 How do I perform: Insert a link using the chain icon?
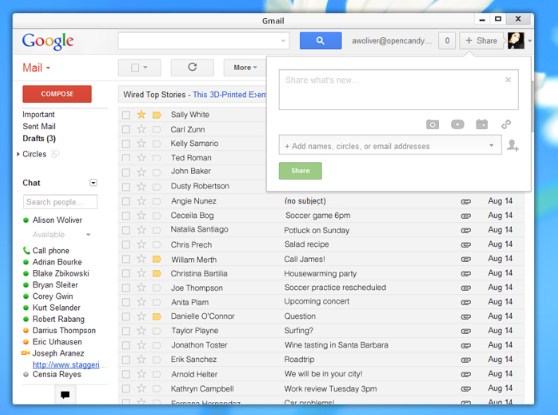[506, 124]
